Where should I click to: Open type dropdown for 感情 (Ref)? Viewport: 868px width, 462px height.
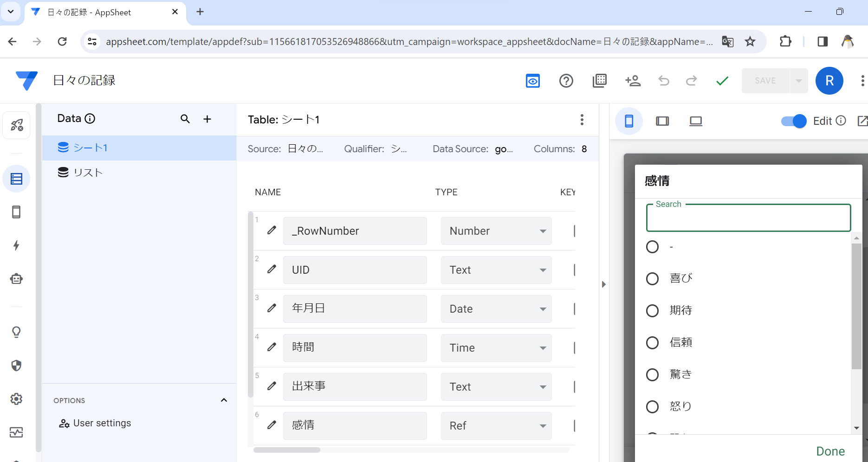(496, 426)
